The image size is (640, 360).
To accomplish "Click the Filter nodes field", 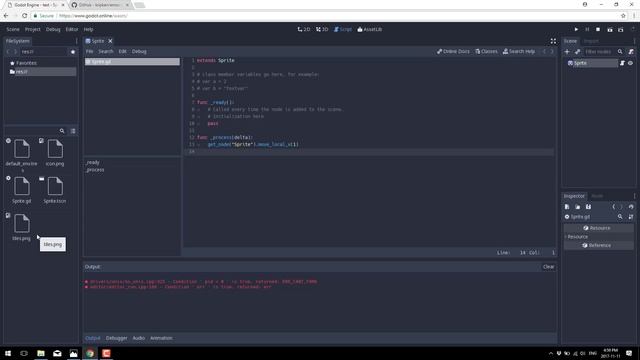I will point(599,52).
